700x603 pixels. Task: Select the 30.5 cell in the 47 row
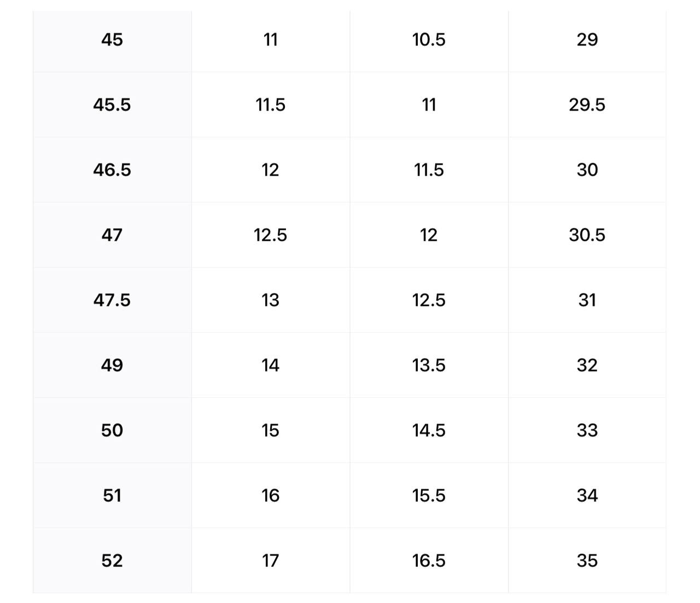point(587,235)
